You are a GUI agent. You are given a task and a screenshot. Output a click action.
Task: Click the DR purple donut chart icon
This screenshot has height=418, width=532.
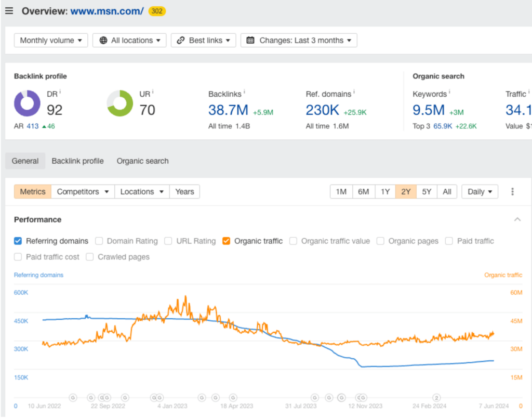27,103
